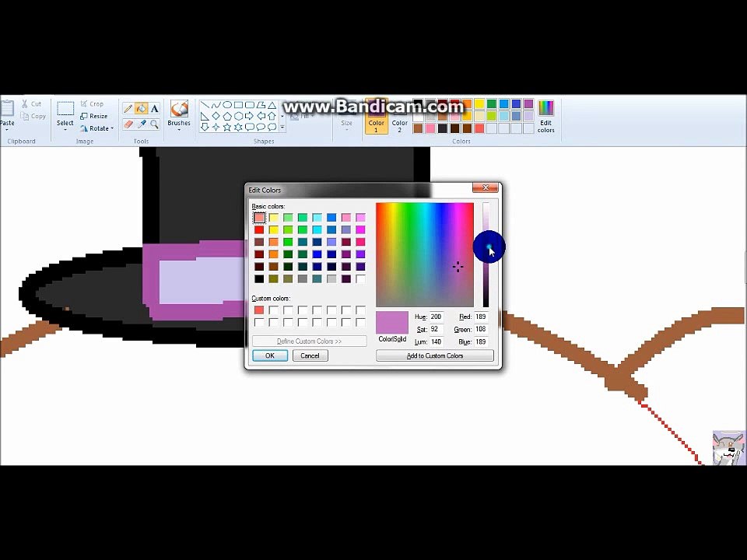Choose the Down arrow shape

205,127
